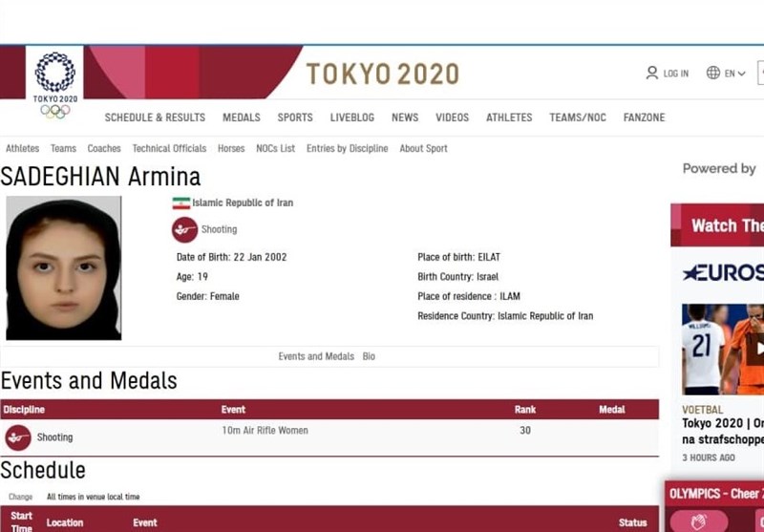The width and height of the screenshot is (764, 532).
Task: Open Technical Officials link
Action: 169,148
